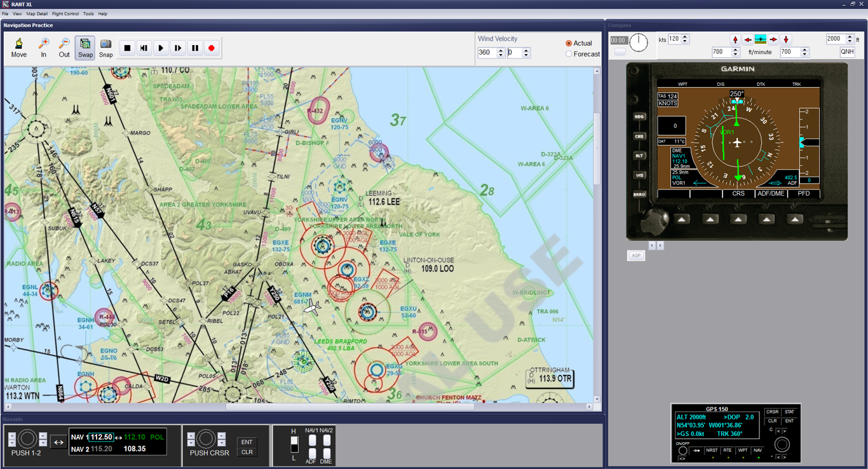This screenshot has height=469, width=868.
Task: Start recording with red record button
Action: (212, 48)
